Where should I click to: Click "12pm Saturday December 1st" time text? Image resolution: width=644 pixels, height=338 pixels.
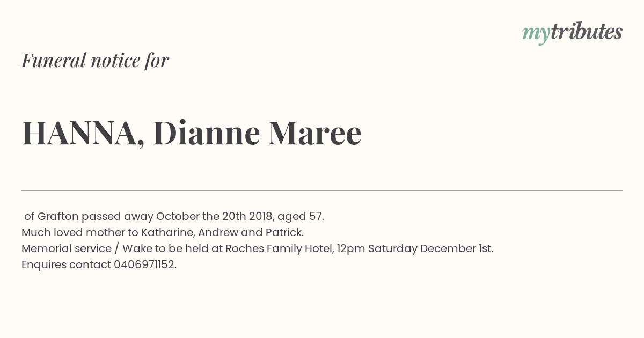(414, 248)
